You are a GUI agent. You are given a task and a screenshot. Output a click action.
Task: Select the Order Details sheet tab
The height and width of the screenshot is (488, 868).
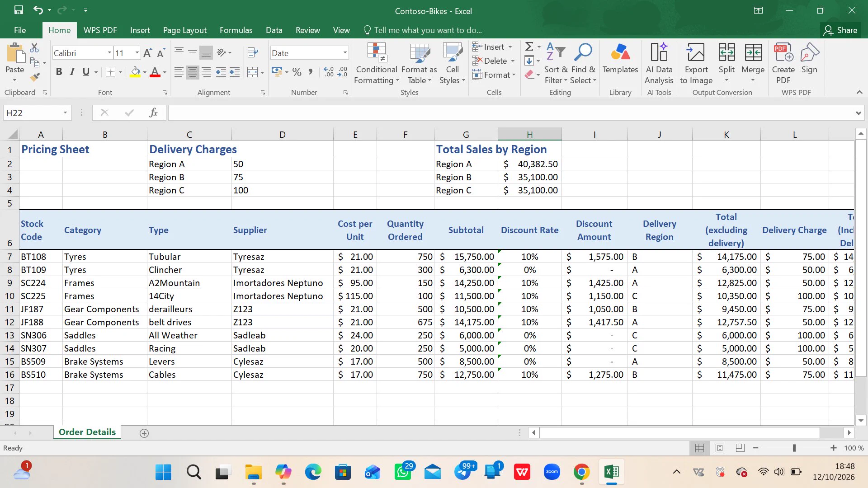[87, 432]
